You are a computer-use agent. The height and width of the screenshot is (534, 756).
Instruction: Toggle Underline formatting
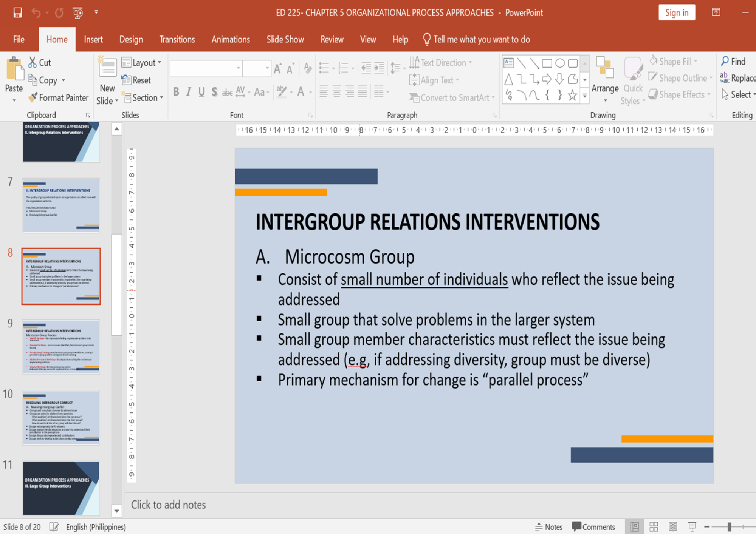[201, 92]
